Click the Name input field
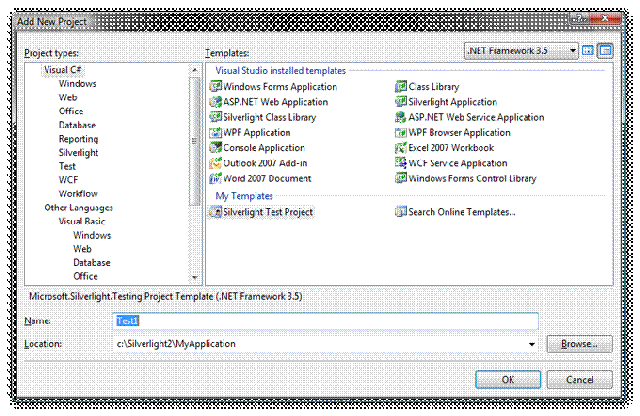Viewport: 640px width, 416px height. (325, 321)
